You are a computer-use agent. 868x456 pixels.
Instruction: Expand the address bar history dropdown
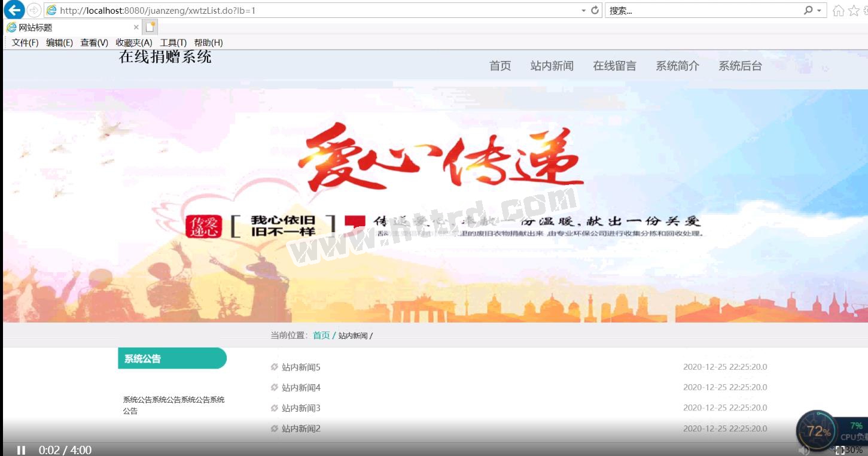583,10
